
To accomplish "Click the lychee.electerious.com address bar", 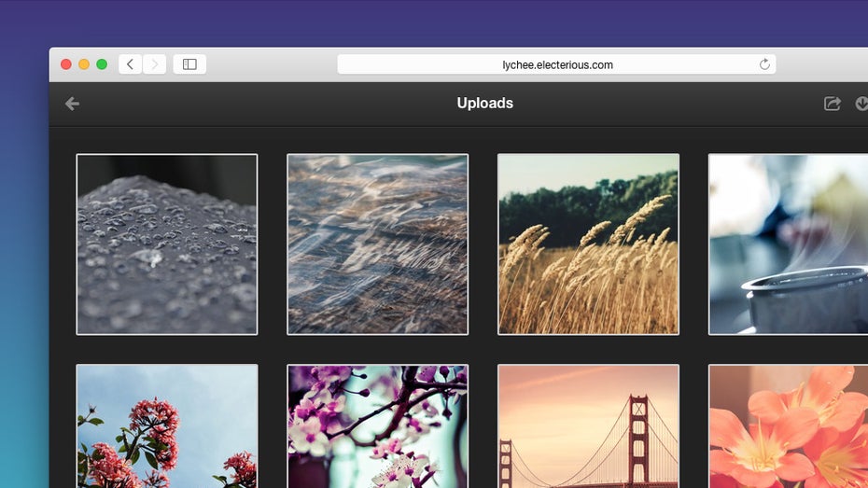I will tap(556, 64).
